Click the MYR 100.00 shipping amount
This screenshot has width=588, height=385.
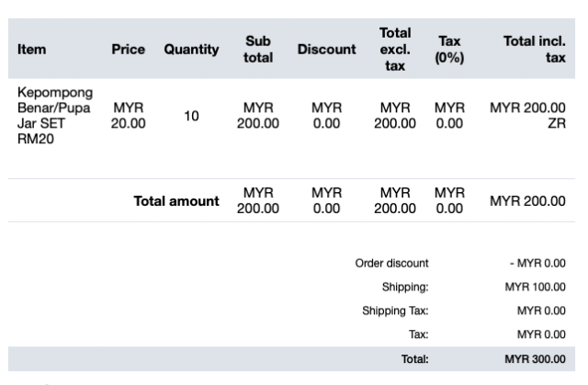[535, 288]
